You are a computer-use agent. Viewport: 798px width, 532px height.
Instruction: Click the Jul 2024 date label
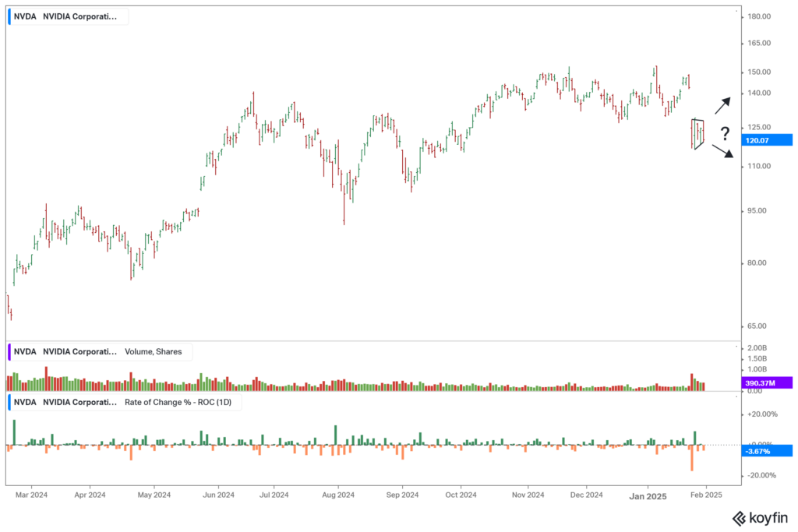coord(274,495)
